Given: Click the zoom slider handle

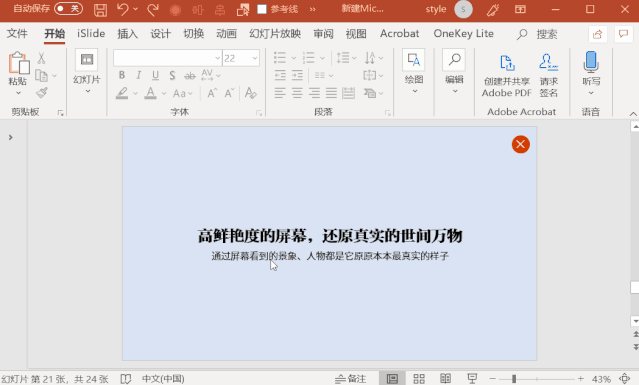Looking at the screenshot, I should [514, 379].
